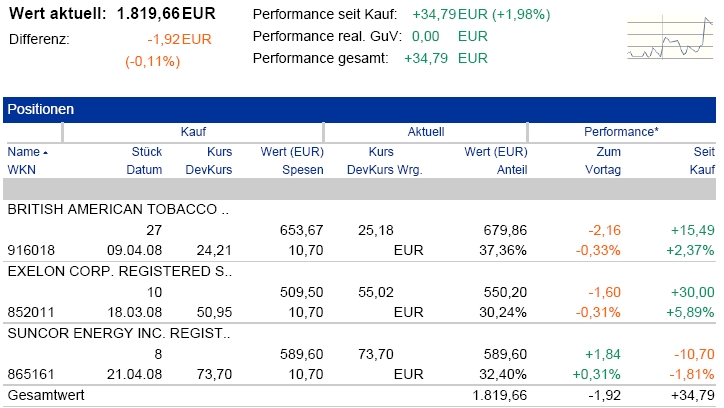Sort by the WKN column header
Viewport: 724px width, 408px height.
(x=22, y=170)
